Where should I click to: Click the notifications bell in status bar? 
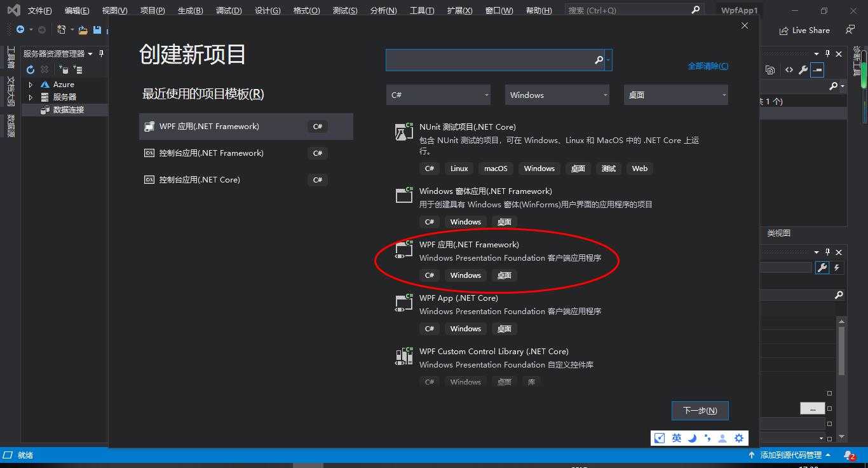point(849,455)
